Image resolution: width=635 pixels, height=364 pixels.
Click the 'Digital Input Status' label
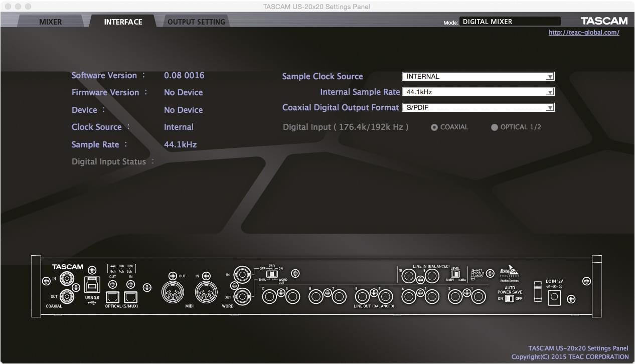tap(109, 161)
